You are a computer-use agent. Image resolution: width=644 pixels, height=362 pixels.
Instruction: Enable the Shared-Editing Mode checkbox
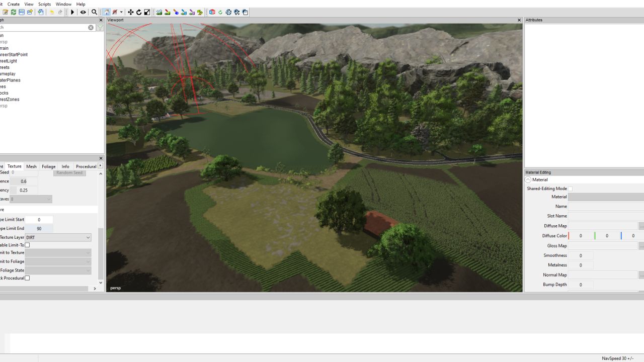pos(571,189)
